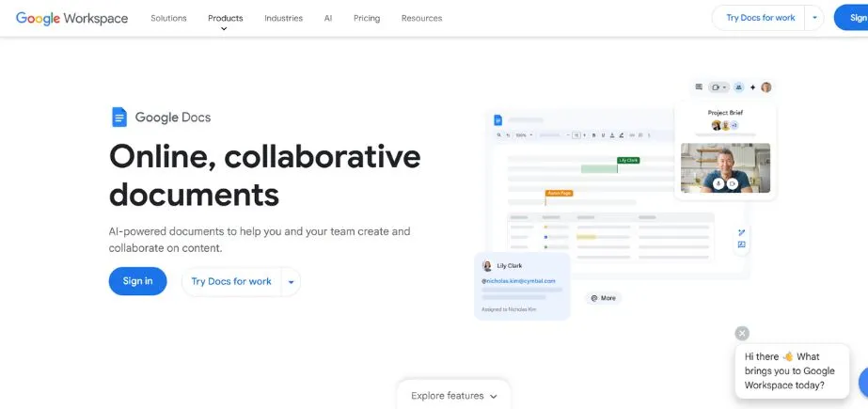868x409 pixels.
Task: Toggle the microphone button on video thumbnail
Action: pyautogui.click(x=718, y=183)
